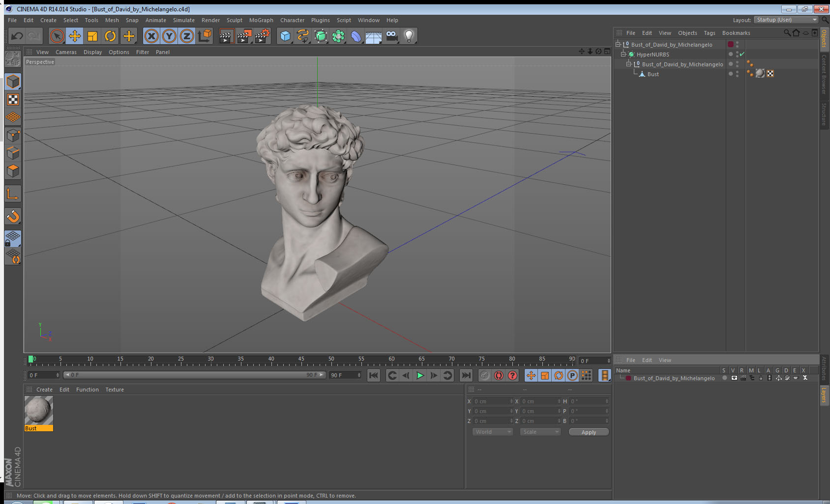
Task: Open Object Manager Tags menu
Action: pos(709,33)
